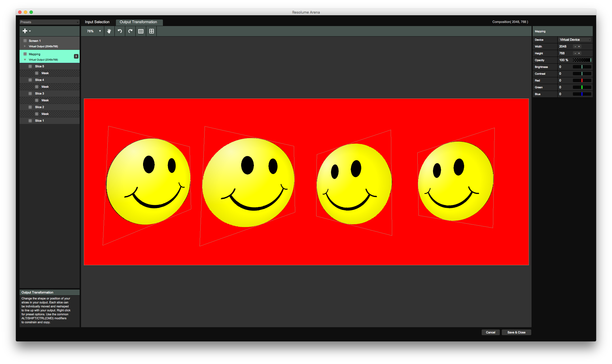Select the Output Transformation tab
Image resolution: width=612 pixels, height=364 pixels.
click(138, 22)
